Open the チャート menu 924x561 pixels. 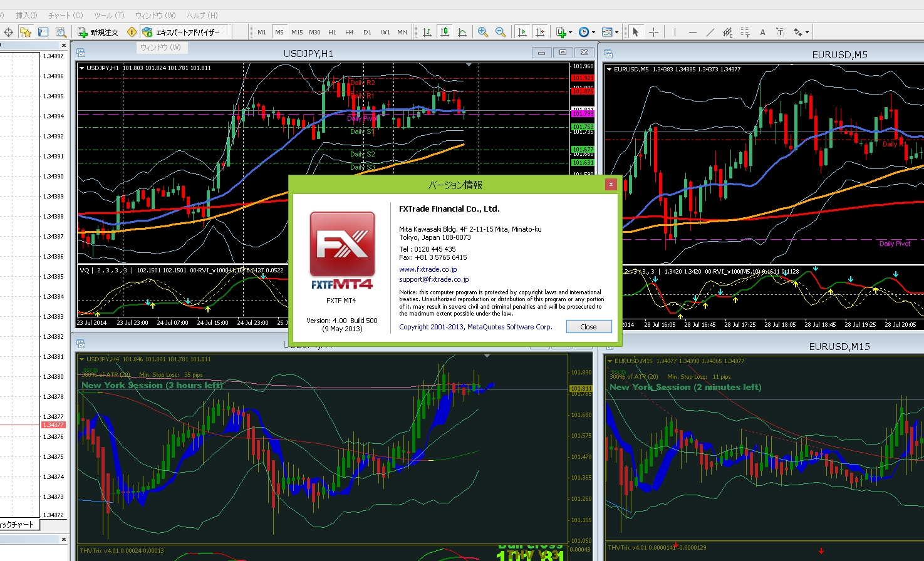[x=65, y=15]
